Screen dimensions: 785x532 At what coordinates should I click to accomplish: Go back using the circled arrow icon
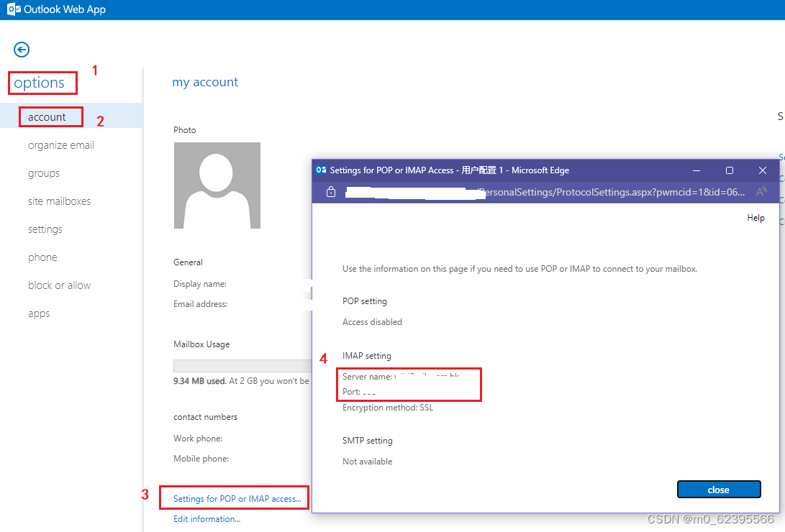click(22, 50)
